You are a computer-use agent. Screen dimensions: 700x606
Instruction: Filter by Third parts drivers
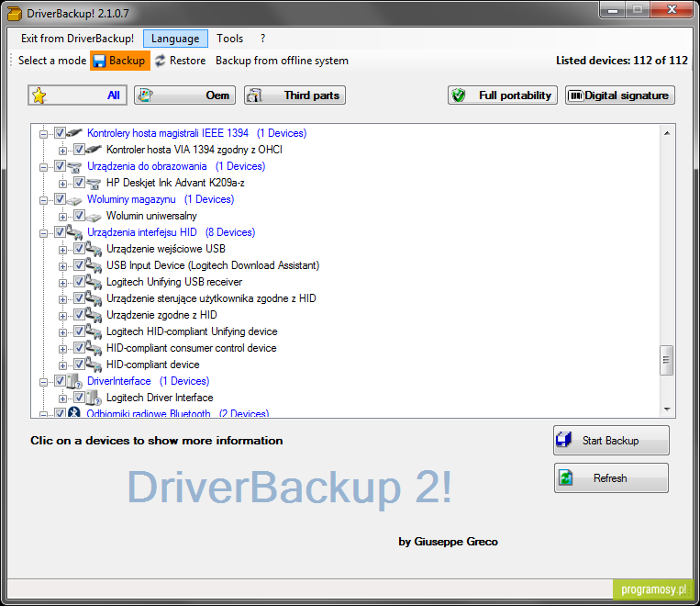pos(294,95)
